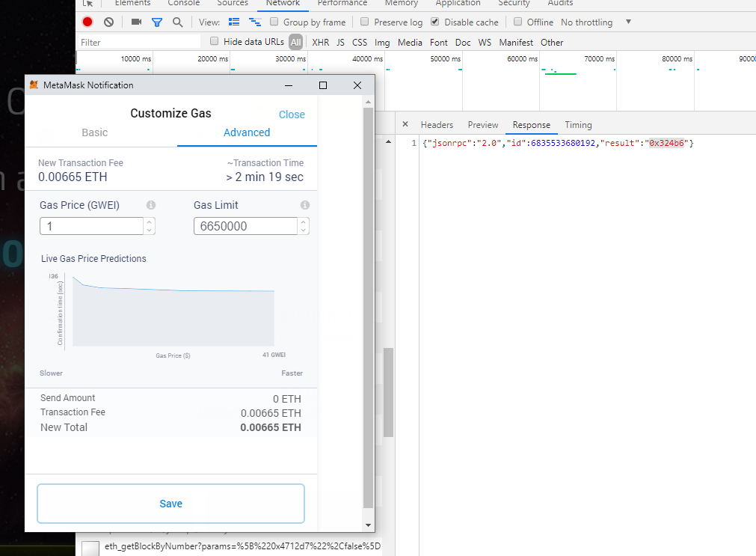Enable the Group by frame checkbox
The image size is (756, 556).
274,21
